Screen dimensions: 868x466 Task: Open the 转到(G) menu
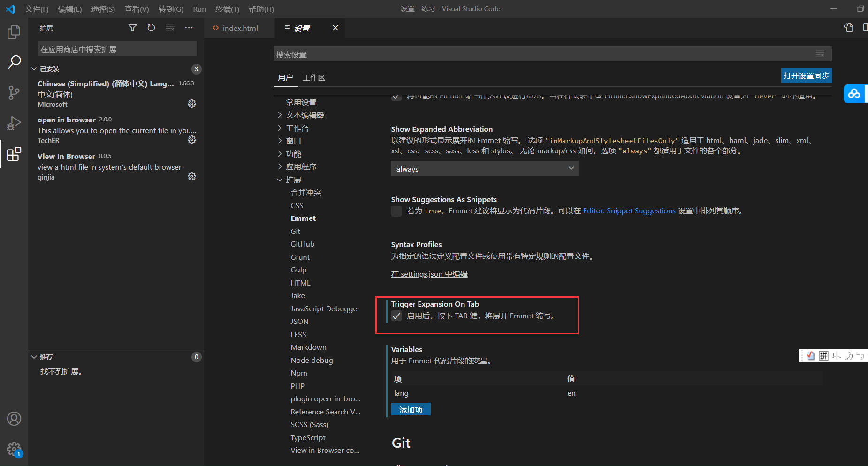tap(171, 9)
